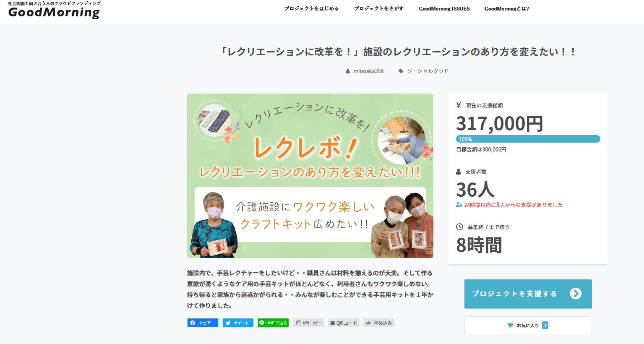Click the heart icon on お気に入り
This screenshot has height=344, width=644.
510,325
